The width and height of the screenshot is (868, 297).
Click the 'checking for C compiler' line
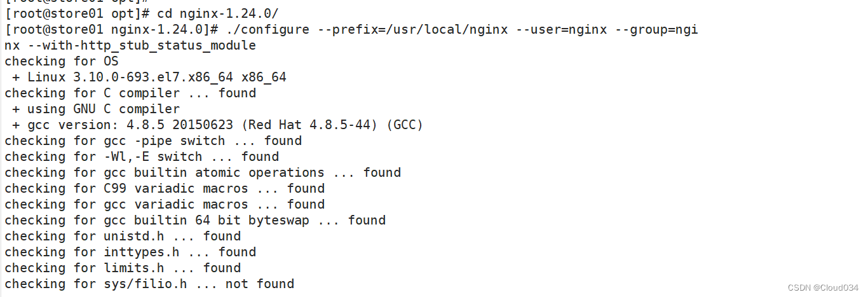(130, 93)
